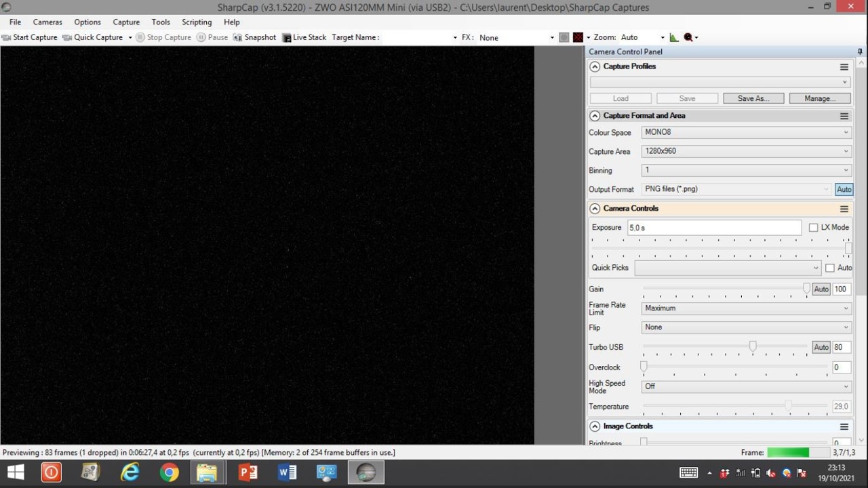
Task: Click Quick Capture in the toolbar
Action: point(92,37)
